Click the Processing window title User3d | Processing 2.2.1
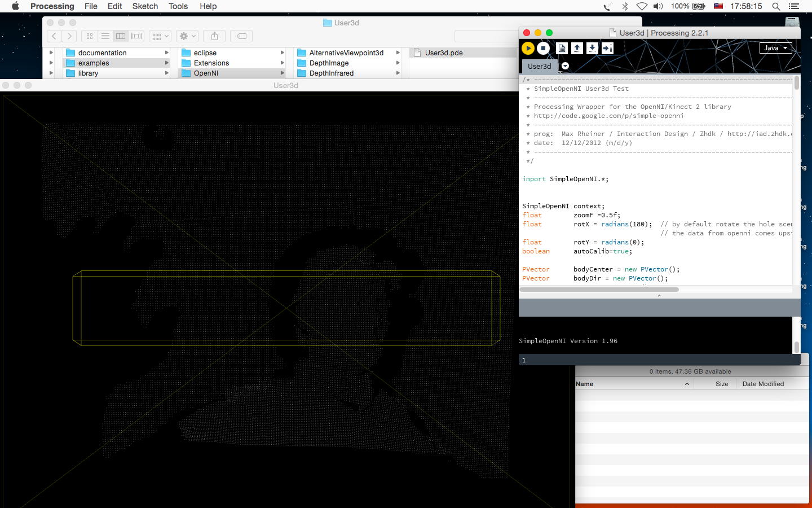The image size is (812, 508). 664,33
